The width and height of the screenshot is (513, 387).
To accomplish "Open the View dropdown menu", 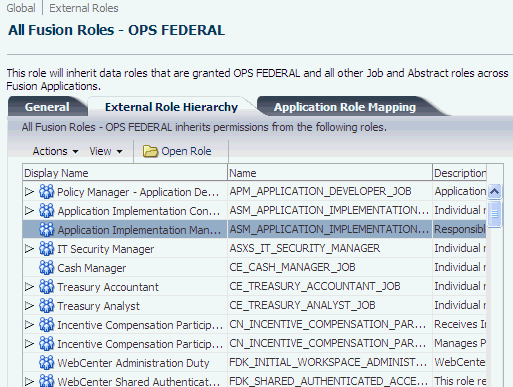I will (106, 151).
